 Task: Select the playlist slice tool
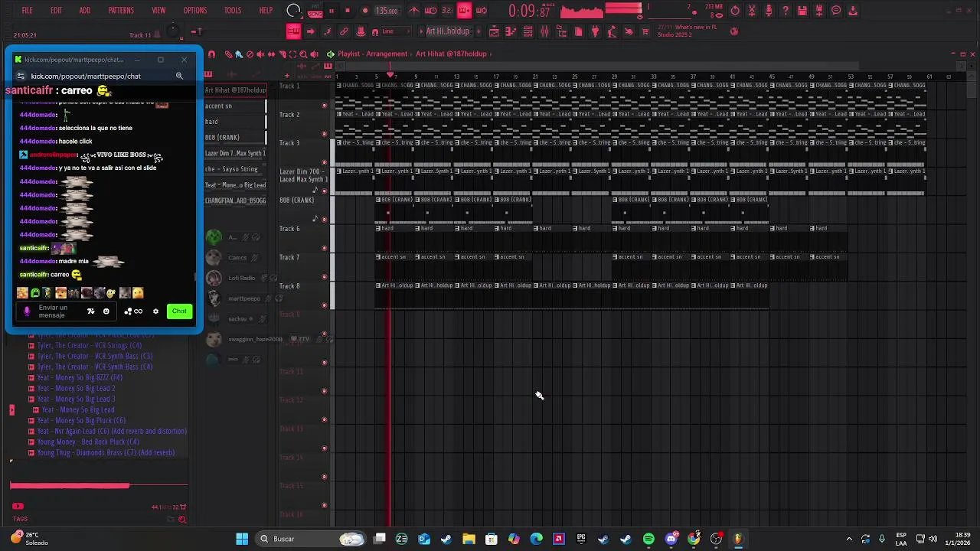coord(282,54)
